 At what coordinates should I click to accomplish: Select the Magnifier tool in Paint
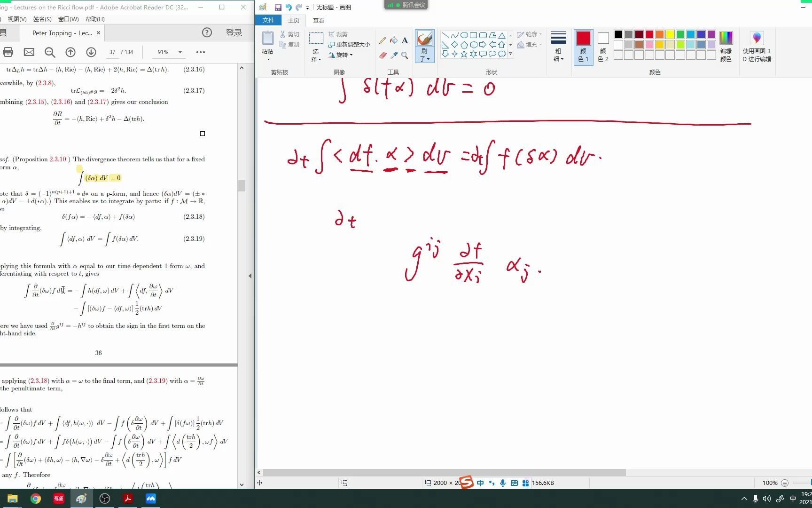click(405, 55)
